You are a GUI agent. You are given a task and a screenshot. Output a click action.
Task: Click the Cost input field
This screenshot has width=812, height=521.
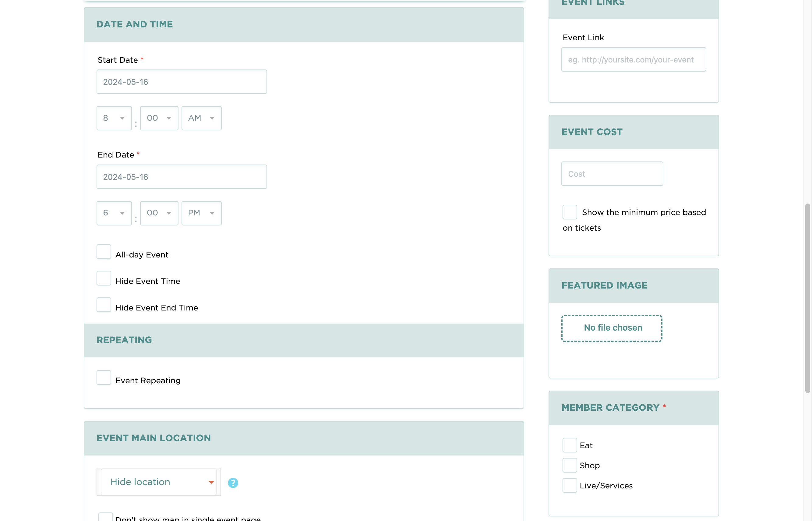612,174
